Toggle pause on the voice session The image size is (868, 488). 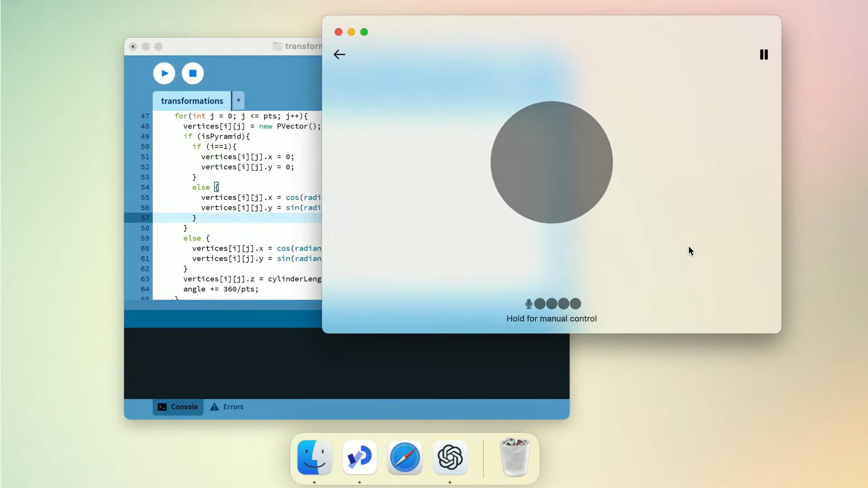click(x=764, y=54)
